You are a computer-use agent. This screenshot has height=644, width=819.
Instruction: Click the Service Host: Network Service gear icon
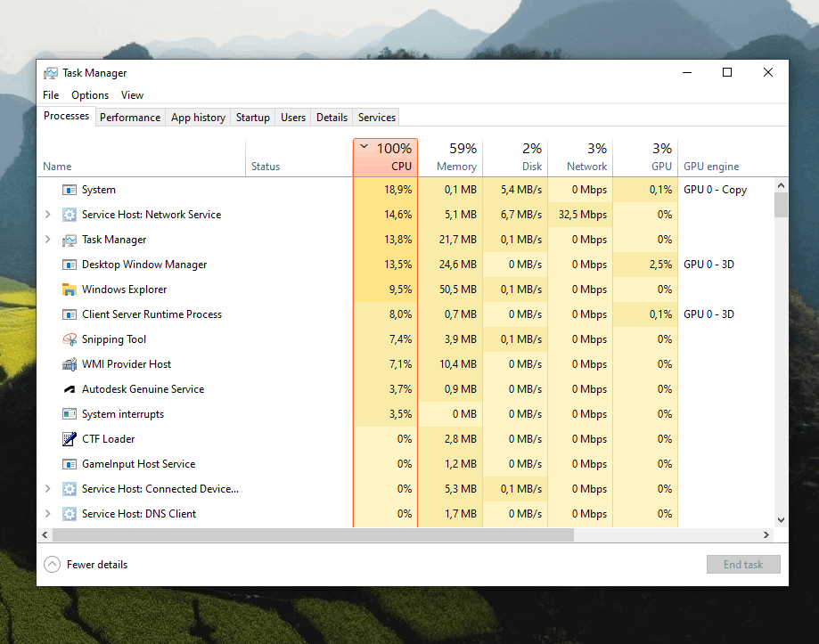coord(70,214)
